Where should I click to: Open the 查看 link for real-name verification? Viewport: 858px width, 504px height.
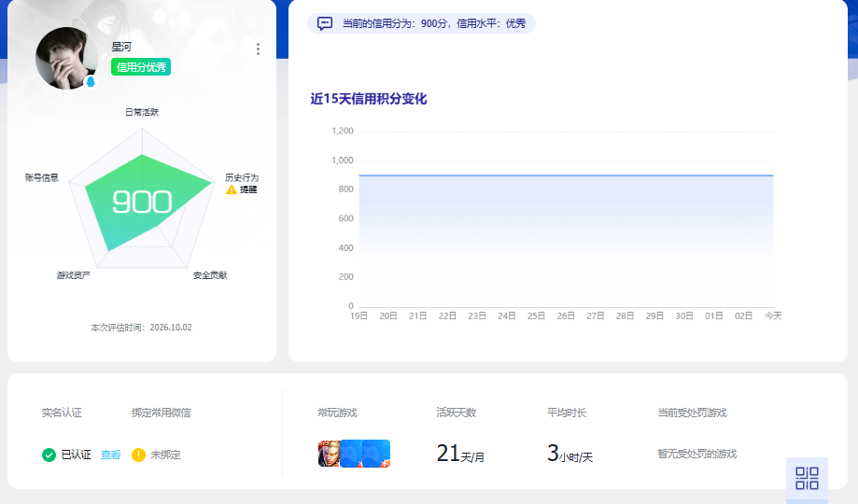click(110, 455)
